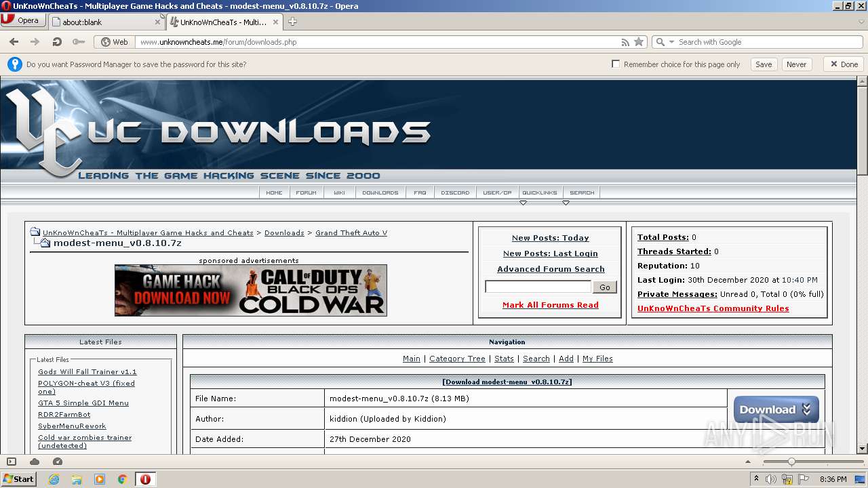The width and height of the screenshot is (868, 488).
Task: Click Download modest-menu_v0.8.10.7z header link
Action: coord(507,382)
